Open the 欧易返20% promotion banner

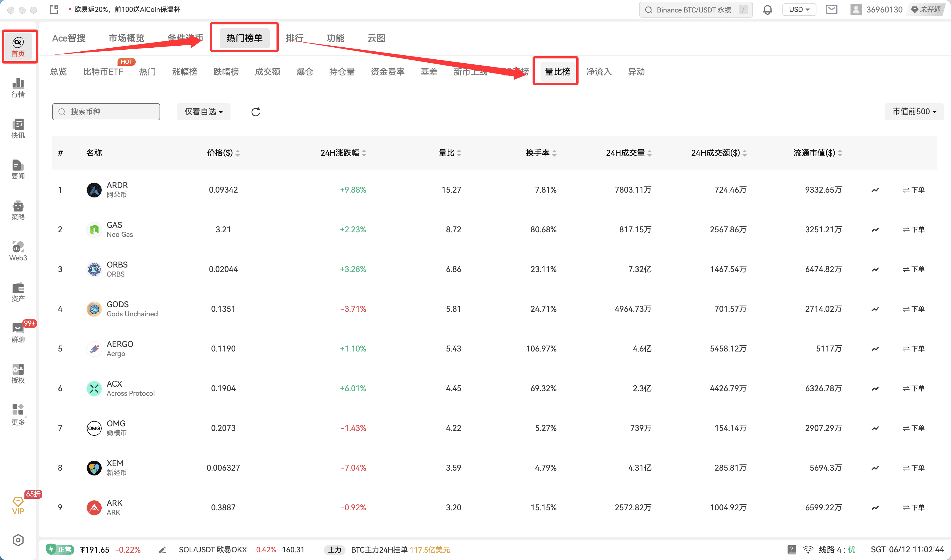tap(125, 9)
